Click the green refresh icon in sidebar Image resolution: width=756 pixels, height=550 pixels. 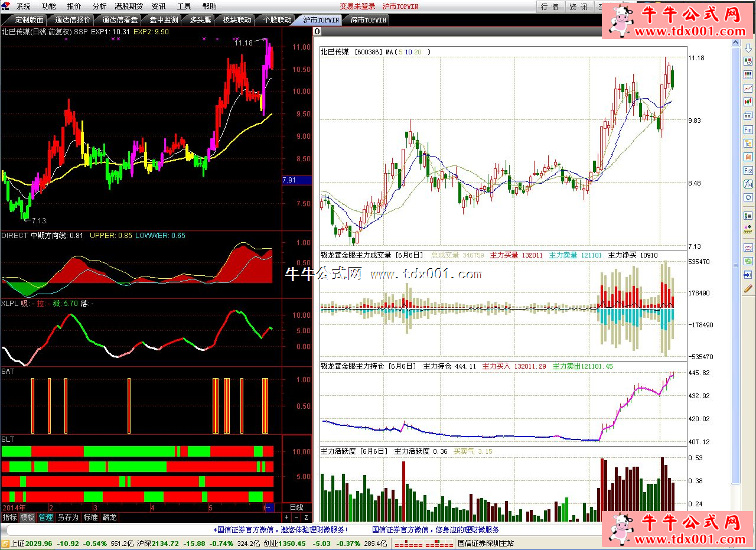click(748, 261)
